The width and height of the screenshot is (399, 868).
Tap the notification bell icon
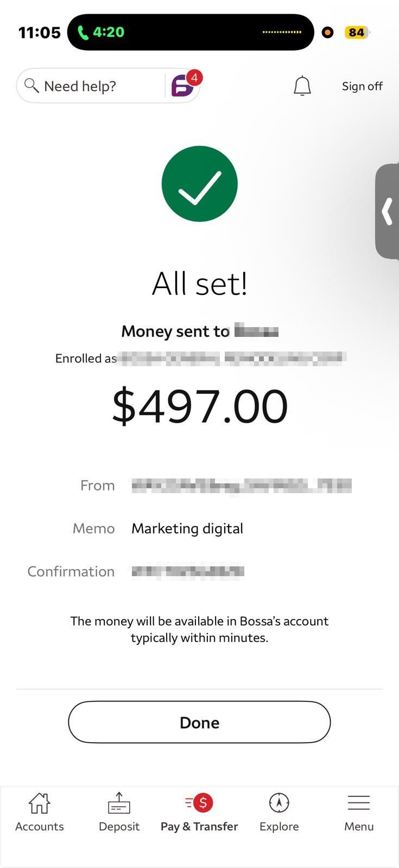click(x=302, y=86)
